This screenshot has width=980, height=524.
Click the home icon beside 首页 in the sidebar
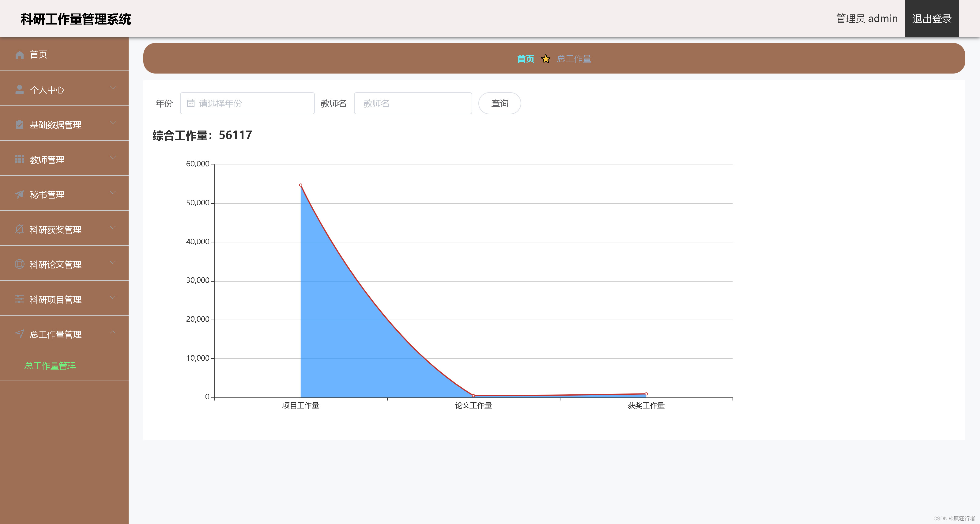[x=19, y=55]
